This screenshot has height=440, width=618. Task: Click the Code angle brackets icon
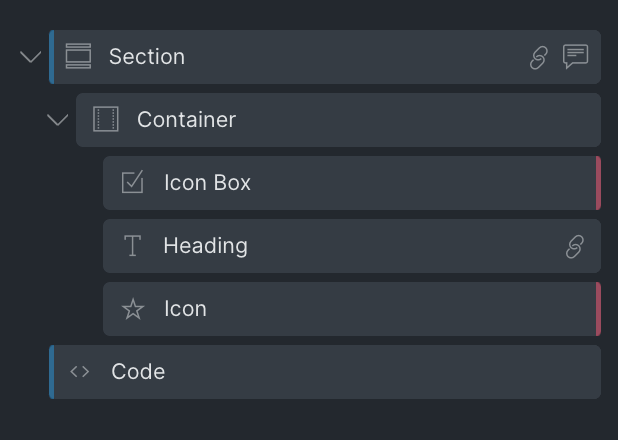(x=80, y=371)
